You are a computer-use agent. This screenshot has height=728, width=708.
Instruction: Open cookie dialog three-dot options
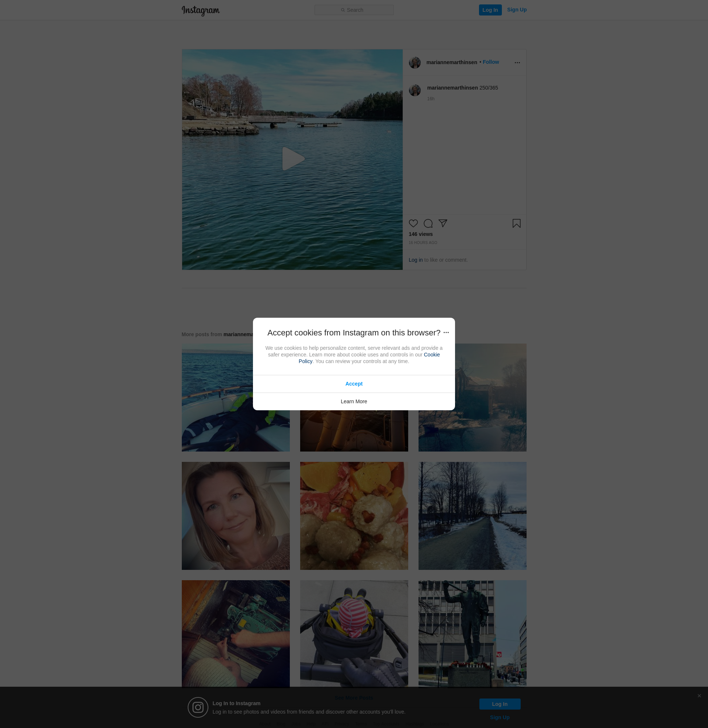pyautogui.click(x=446, y=332)
